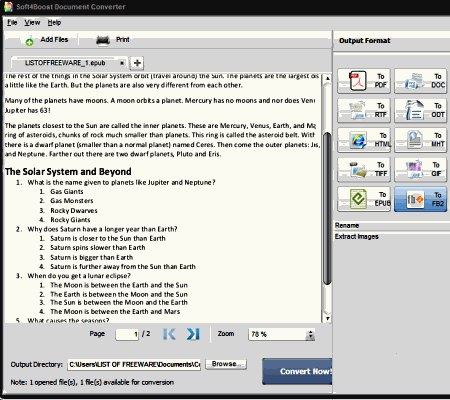Select the To EPUB output format
The image size is (450, 400).
(364, 199)
